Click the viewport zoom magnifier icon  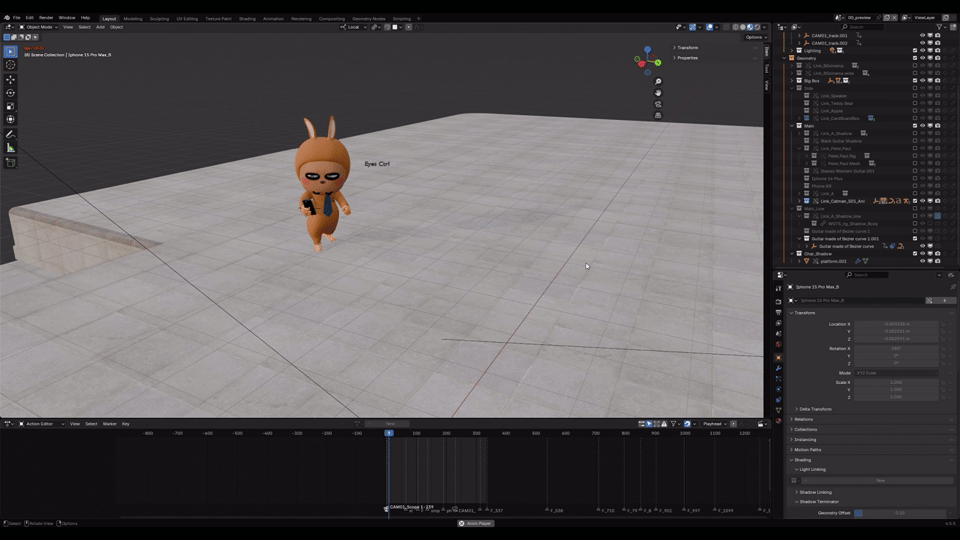[x=658, y=81]
